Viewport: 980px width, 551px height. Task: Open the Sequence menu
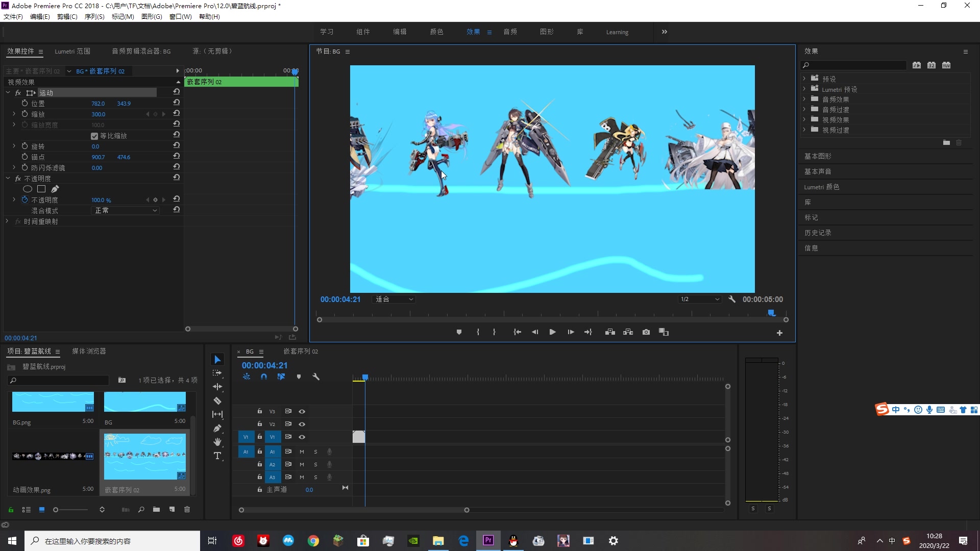click(94, 17)
